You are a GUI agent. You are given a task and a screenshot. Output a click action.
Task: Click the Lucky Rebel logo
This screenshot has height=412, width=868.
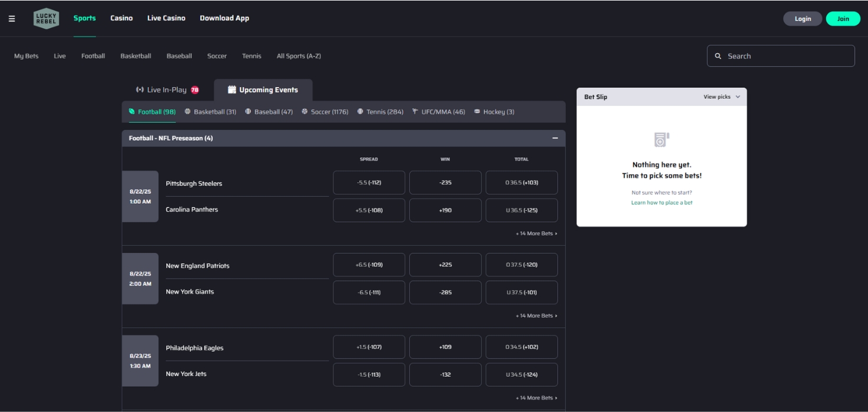[46, 18]
